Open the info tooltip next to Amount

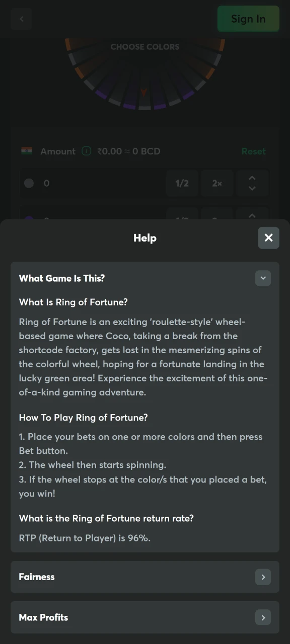(86, 151)
